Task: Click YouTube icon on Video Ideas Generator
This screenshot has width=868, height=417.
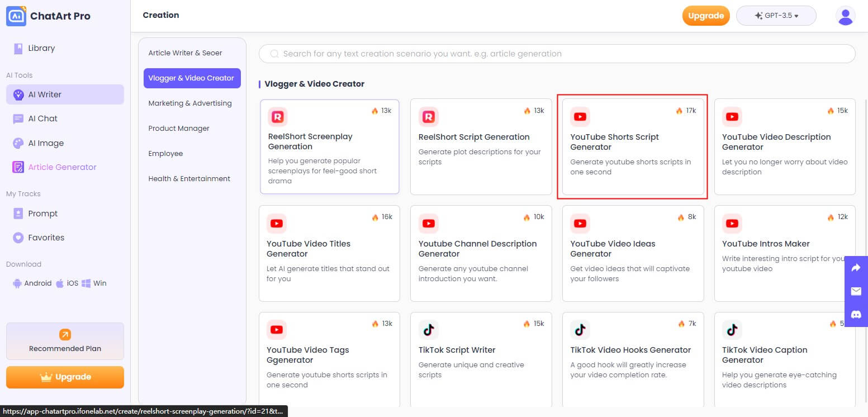Action: click(x=580, y=224)
